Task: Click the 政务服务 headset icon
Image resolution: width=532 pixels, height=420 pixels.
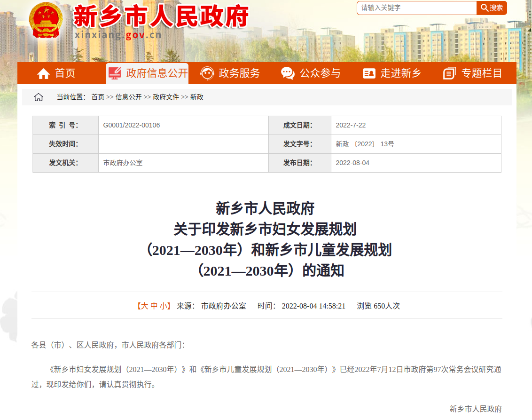Action: coord(207,73)
